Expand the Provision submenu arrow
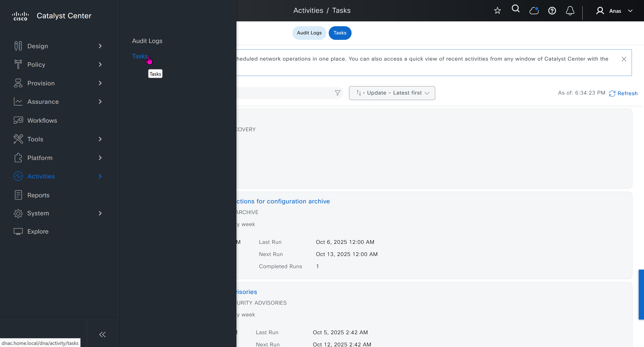Image resolution: width=644 pixels, height=347 pixels. [100, 83]
